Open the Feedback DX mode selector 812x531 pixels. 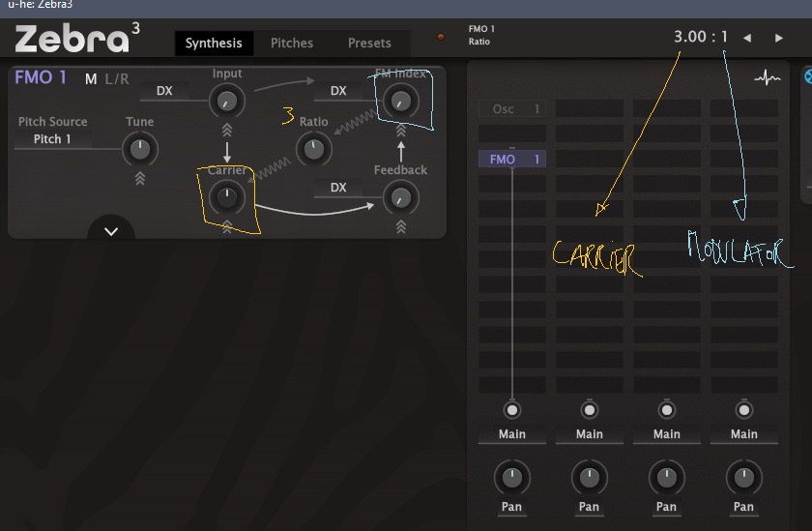click(x=338, y=188)
